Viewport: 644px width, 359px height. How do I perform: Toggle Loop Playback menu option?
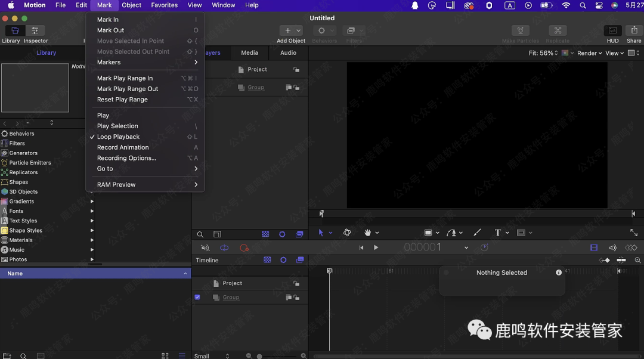(x=118, y=137)
